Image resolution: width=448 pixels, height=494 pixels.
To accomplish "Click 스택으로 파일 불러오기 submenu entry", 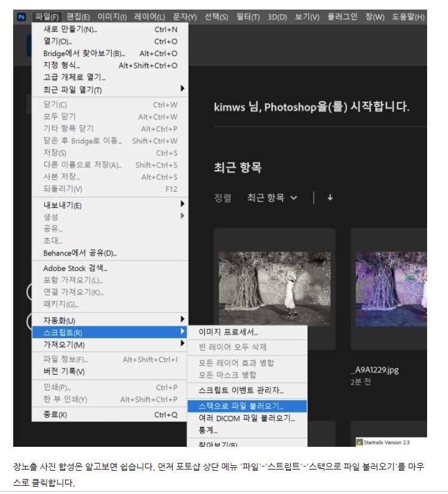I will point(247,406).
